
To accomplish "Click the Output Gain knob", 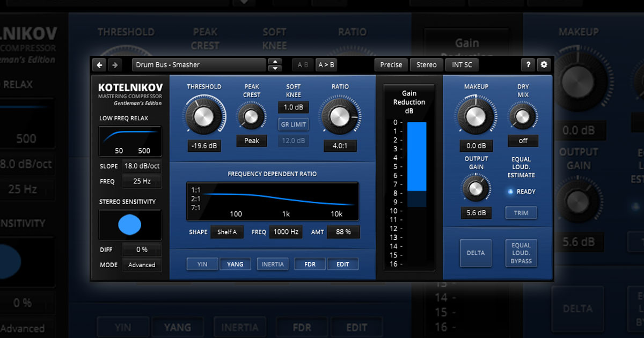I will tap(475, 188).
